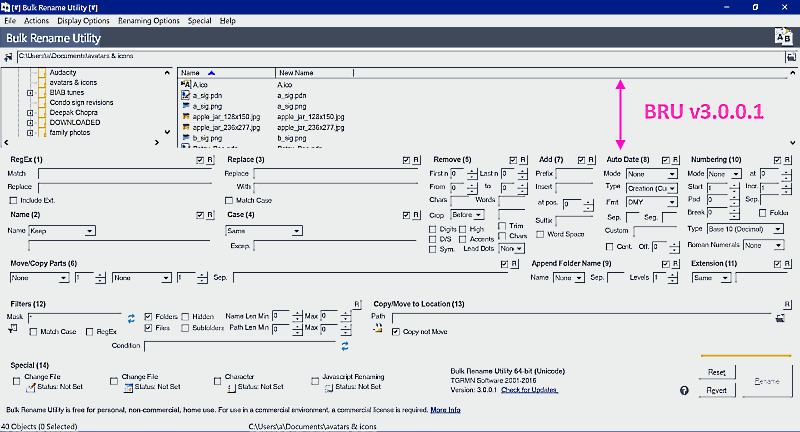Viewport: 800px width, 432px height.
Task: Open the Special menu
Action: pos(199,21)
